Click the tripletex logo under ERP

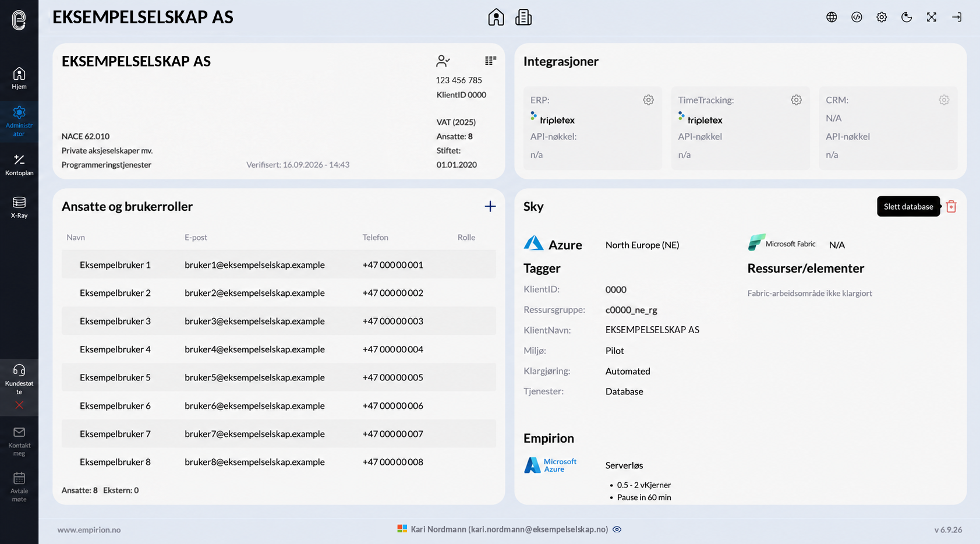point(553,118)
